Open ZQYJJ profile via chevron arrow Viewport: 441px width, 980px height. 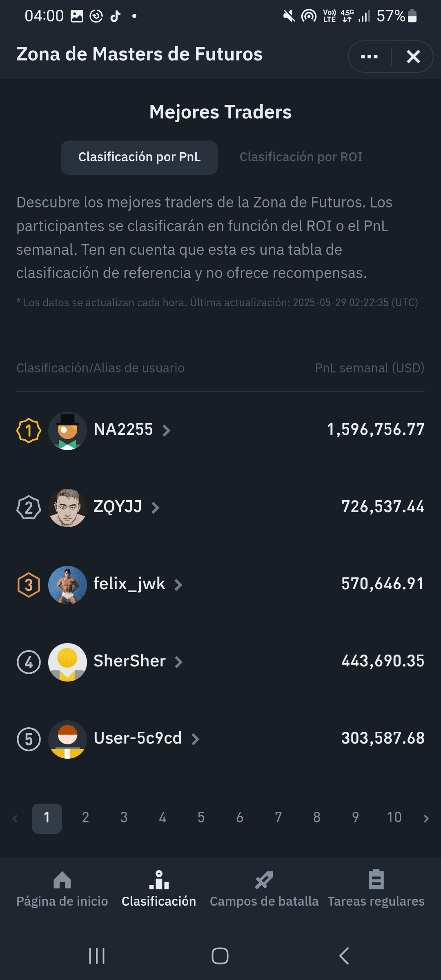point(155,508)
